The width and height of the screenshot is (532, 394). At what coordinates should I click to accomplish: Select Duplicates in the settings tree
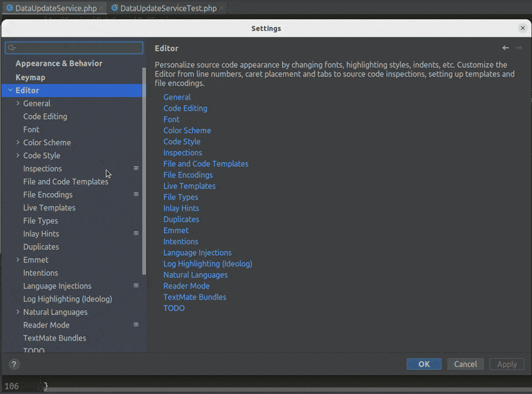41,247
